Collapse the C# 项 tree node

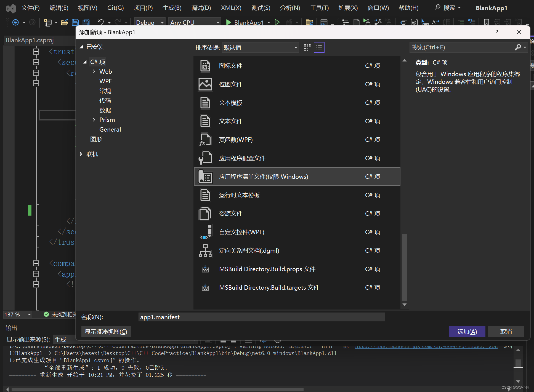[85, 62]
